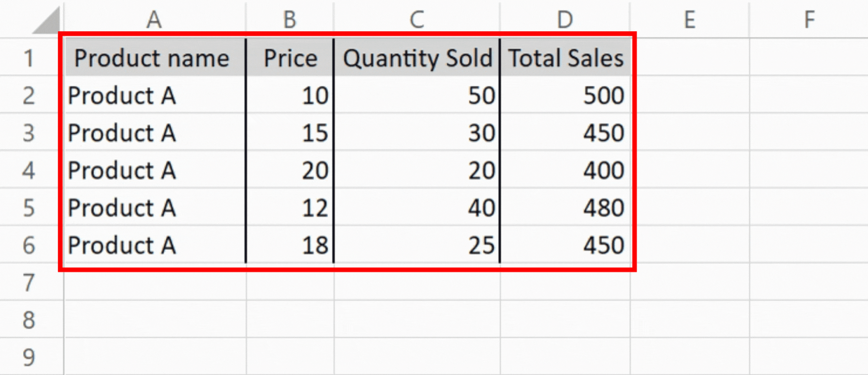
Task: Click the "Price" header cell
Action: pos(290,57)
